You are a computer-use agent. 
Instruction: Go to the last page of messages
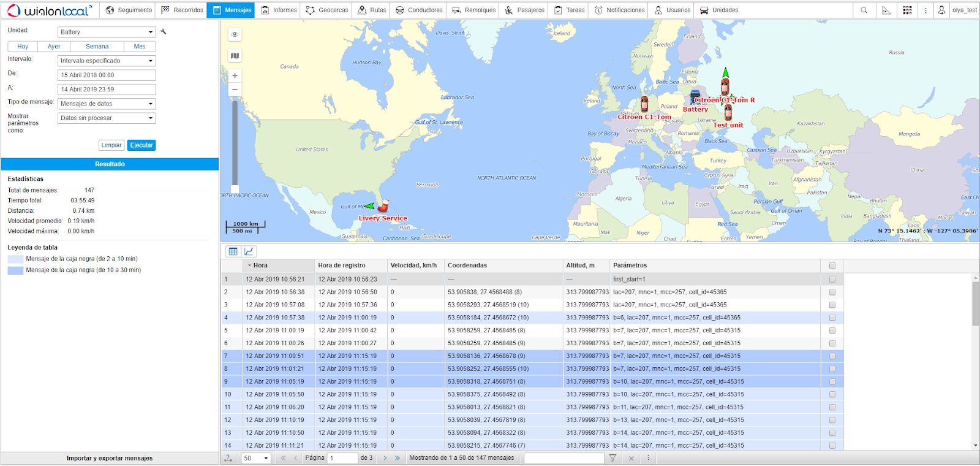click(398, 458)
